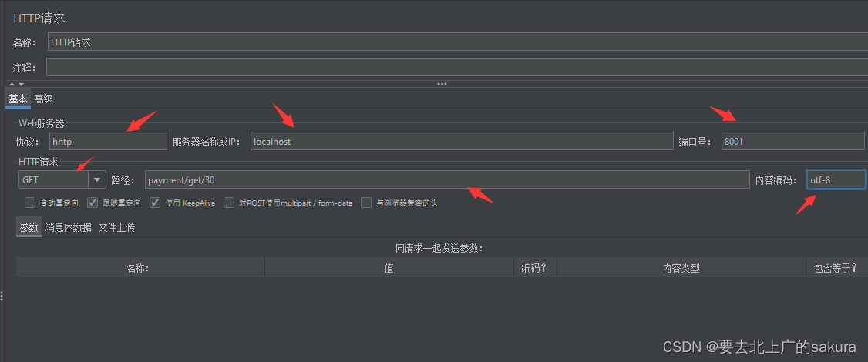Click the 名称: column header
Screen dimensions: 868x362
tap(140, 268)
